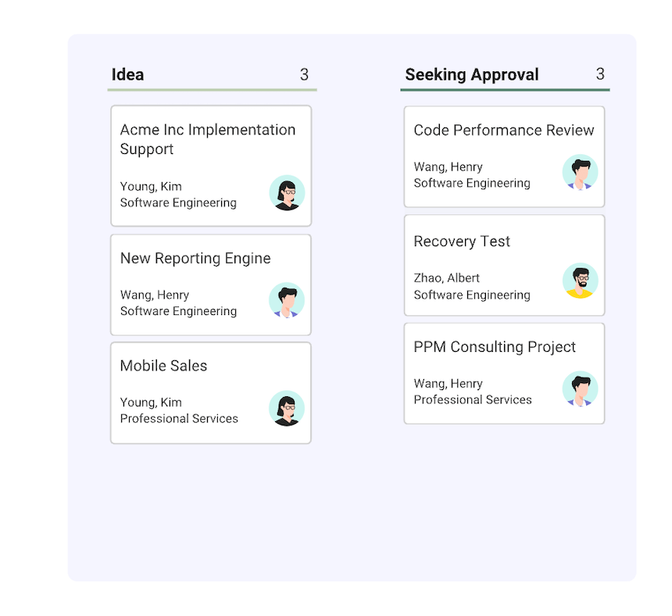Click Zhao, Albert owner name on Recovery Test

(447, 278)
